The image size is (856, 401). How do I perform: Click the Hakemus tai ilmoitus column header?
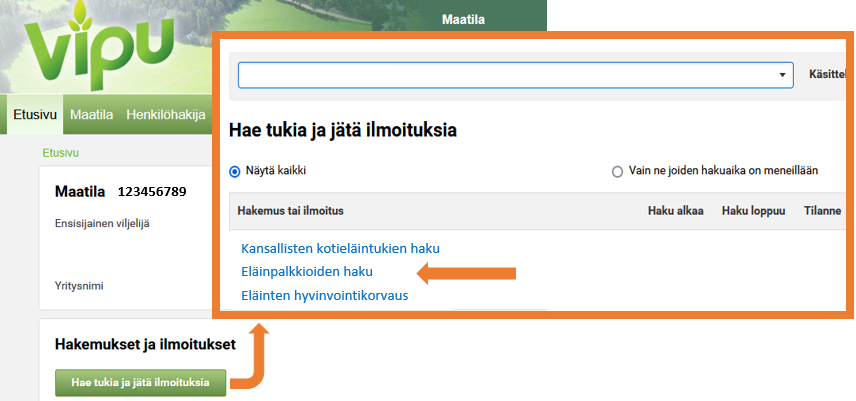(290, 211)
